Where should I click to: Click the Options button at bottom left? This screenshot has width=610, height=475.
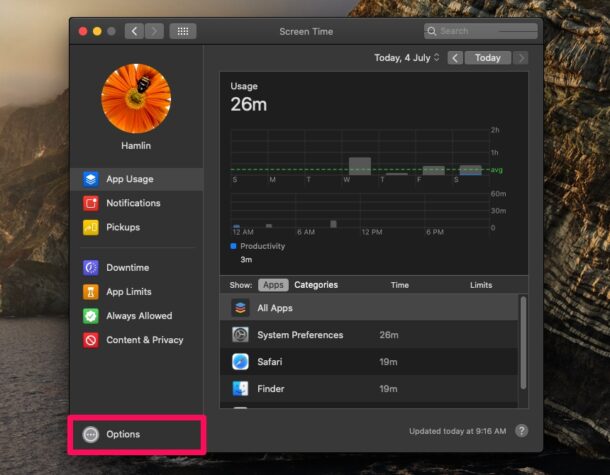pyautogui.click(x=122, y=434)
